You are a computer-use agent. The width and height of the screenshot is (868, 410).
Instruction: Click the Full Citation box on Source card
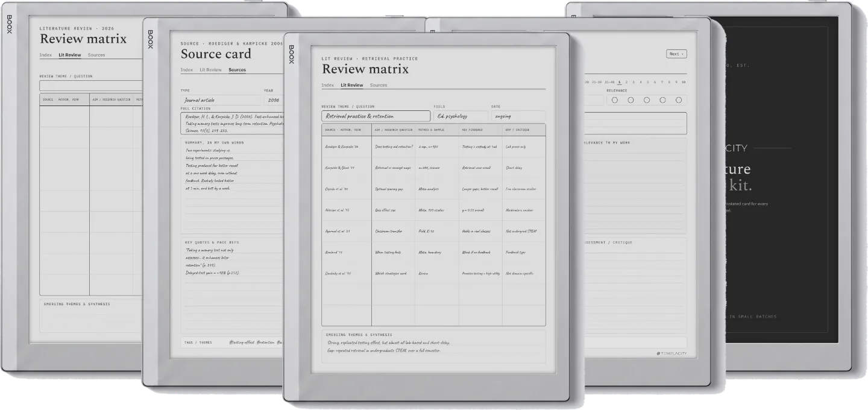[233, 122]
